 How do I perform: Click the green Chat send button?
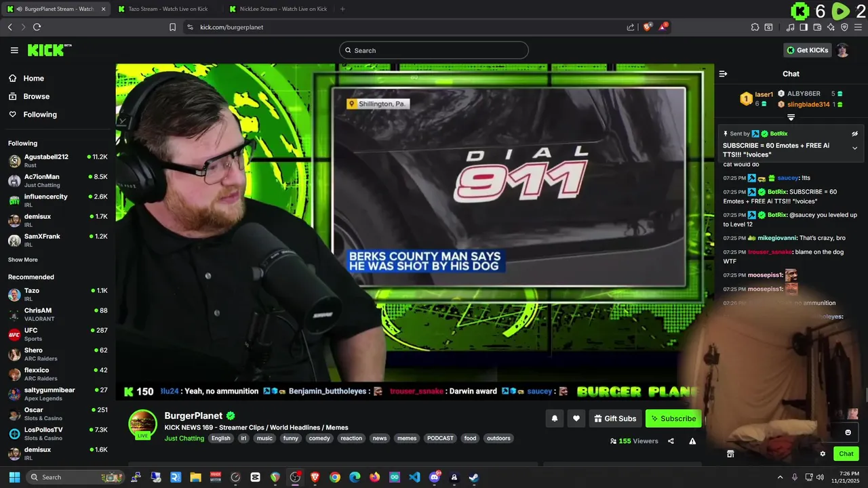point(846,454)
